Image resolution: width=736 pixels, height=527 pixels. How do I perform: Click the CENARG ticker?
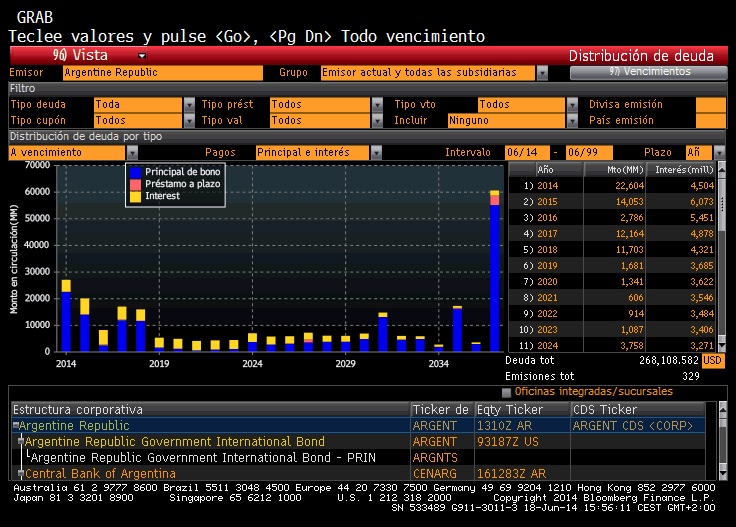point(435,474)
